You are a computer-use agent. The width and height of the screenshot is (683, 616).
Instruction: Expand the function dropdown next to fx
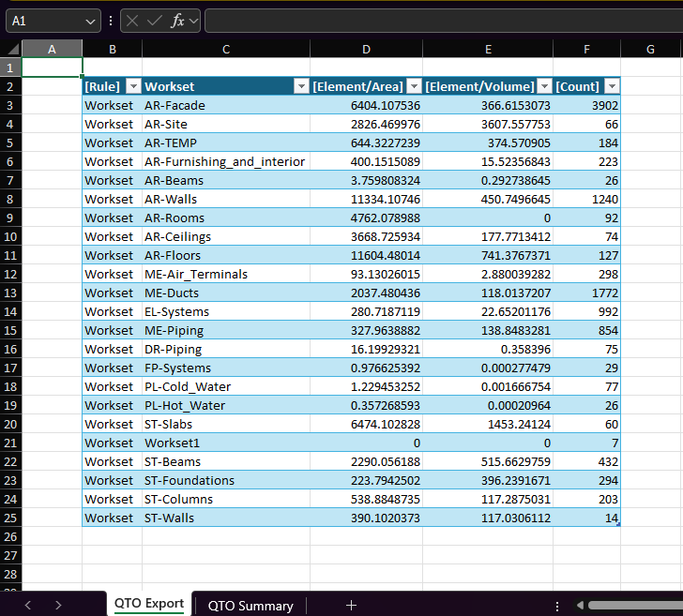point(193,21)
